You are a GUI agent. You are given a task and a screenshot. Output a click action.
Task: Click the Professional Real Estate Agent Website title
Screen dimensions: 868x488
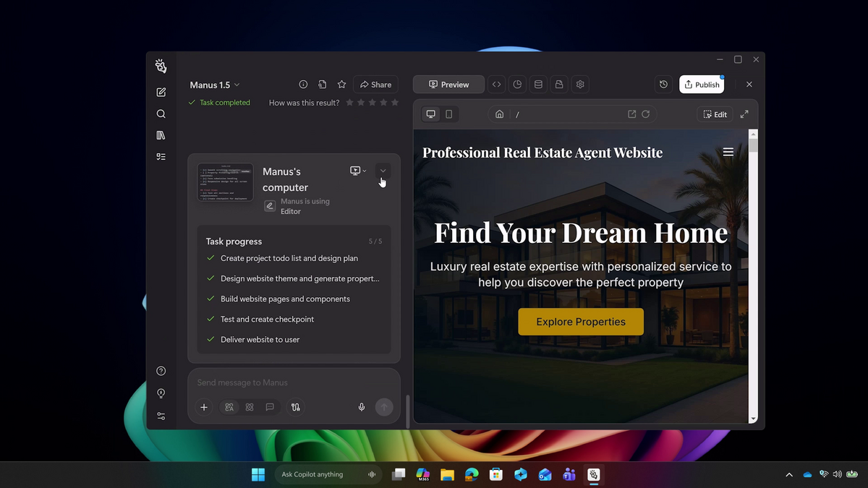tap(542, 153)
